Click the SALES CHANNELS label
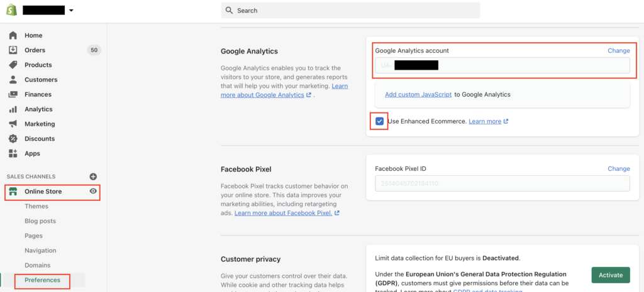This screenshot has width=644, height=292. [31, 176]
